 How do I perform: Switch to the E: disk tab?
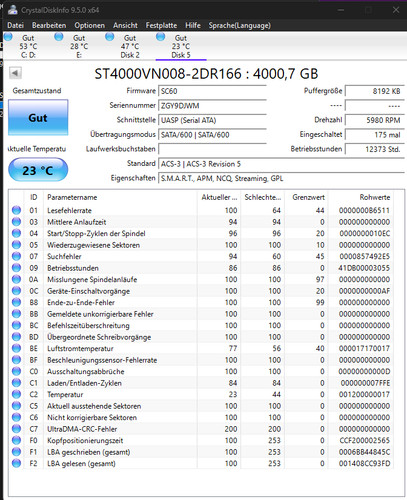tap(79, 46)
